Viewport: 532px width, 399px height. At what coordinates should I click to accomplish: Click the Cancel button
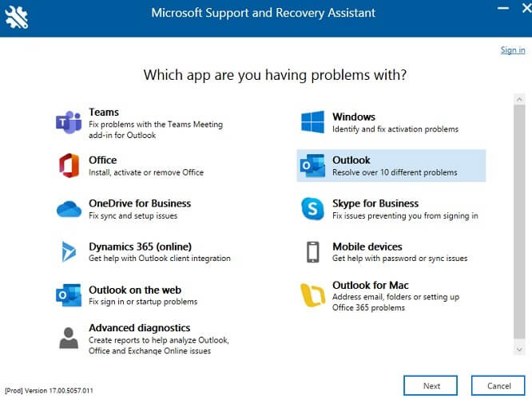click(498, 385)
